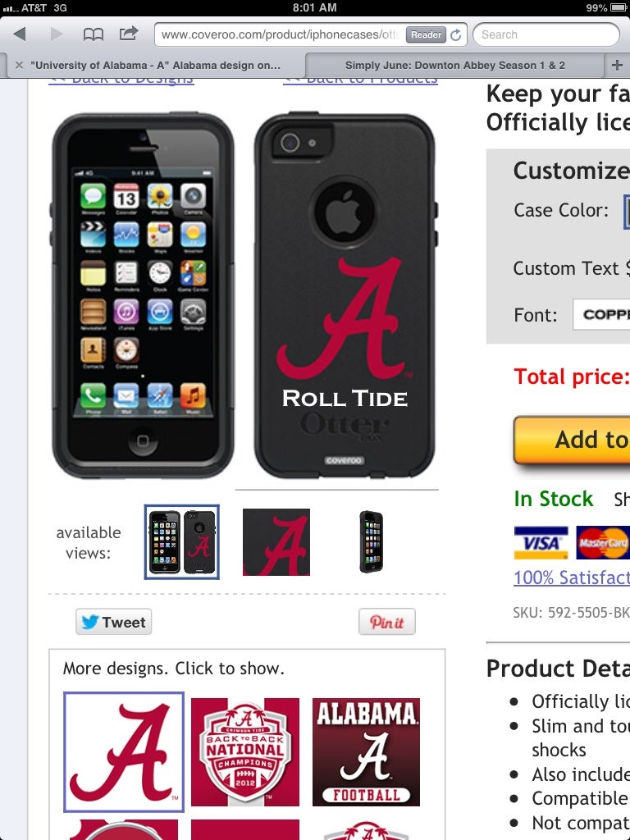Go back with the Safari back arrow
The height and width of the screenshot is (840, 630).
click(20, 34)
